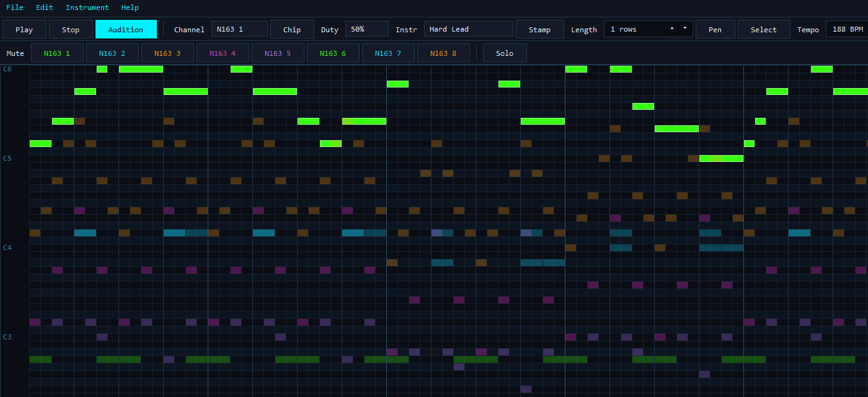Mute channel N163 5
The width and height of the screenshot is (868, 397).
point(278,53)
